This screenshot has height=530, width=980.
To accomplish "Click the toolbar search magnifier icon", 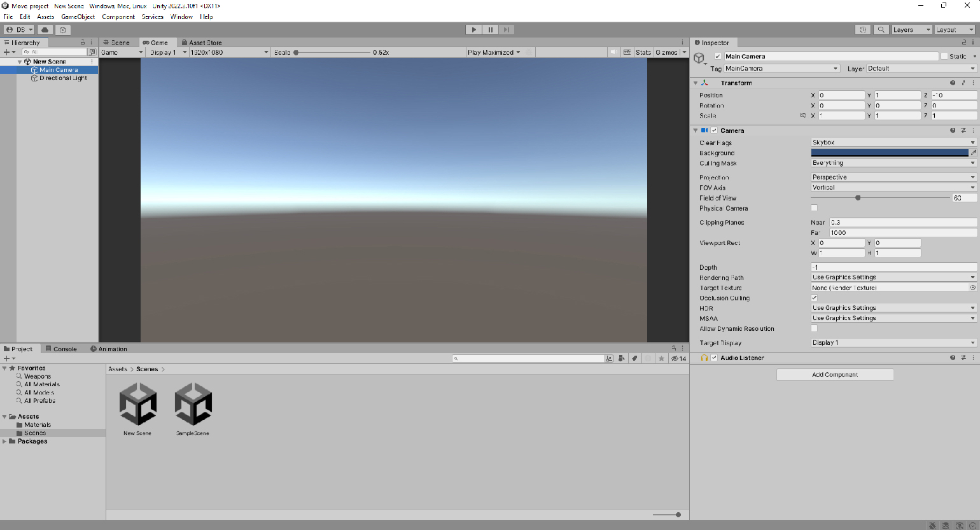I will [x=881, y=30].
